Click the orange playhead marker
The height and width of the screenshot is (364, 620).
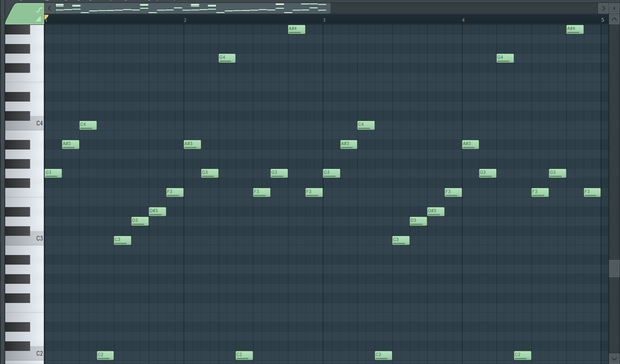46,17
